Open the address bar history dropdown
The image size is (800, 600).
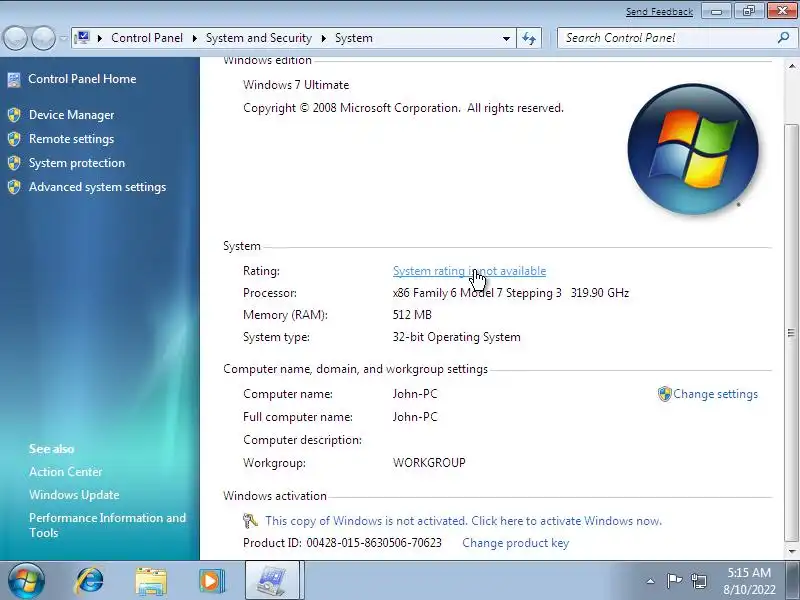(x=506, y=38)
